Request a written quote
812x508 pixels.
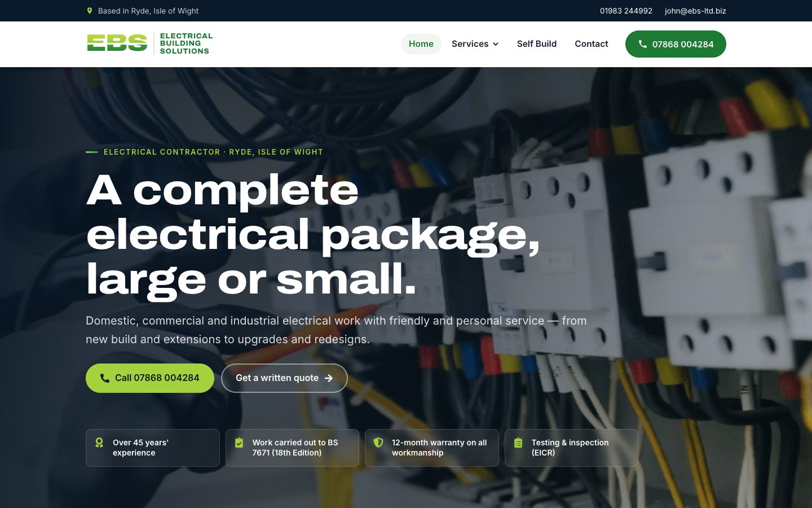[x=284, y=378]
